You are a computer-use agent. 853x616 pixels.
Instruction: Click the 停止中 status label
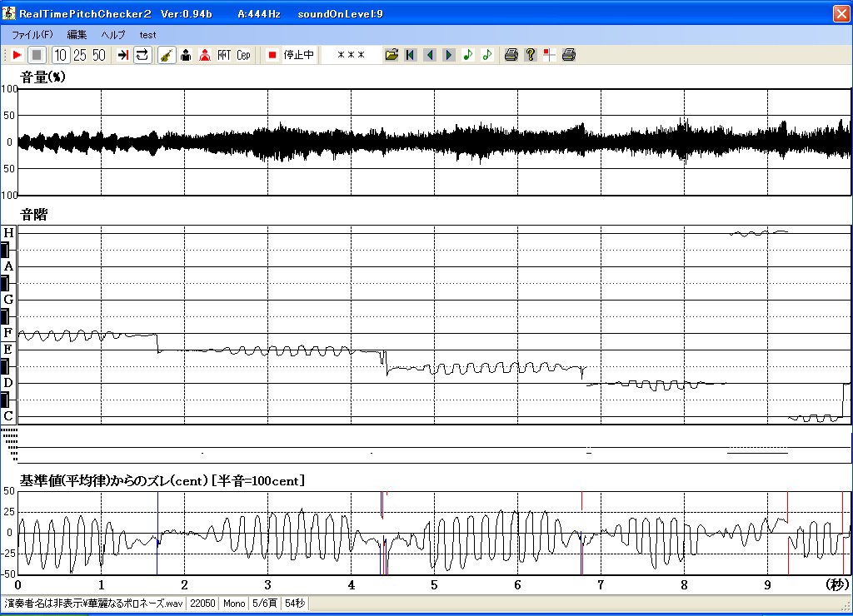click(299, 55)
